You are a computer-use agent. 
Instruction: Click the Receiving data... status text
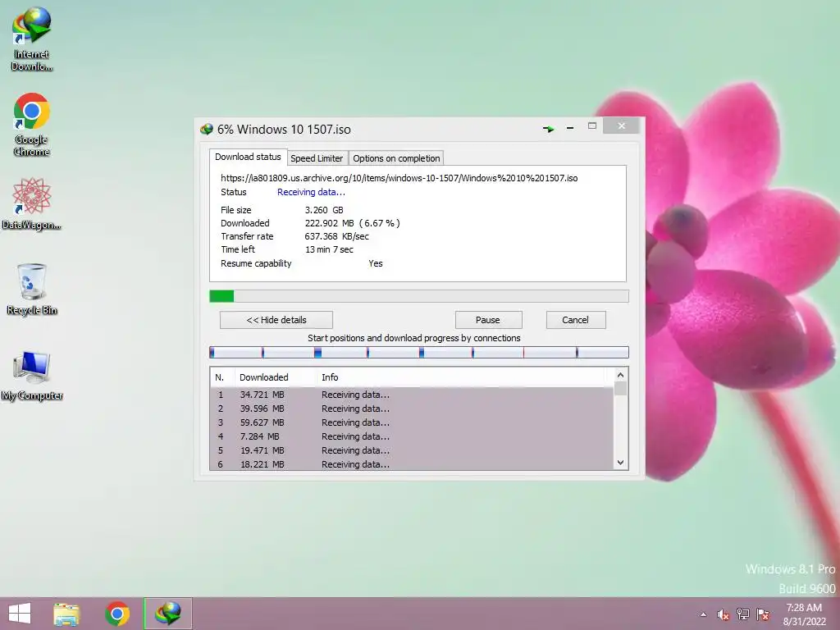click(311, 192)
